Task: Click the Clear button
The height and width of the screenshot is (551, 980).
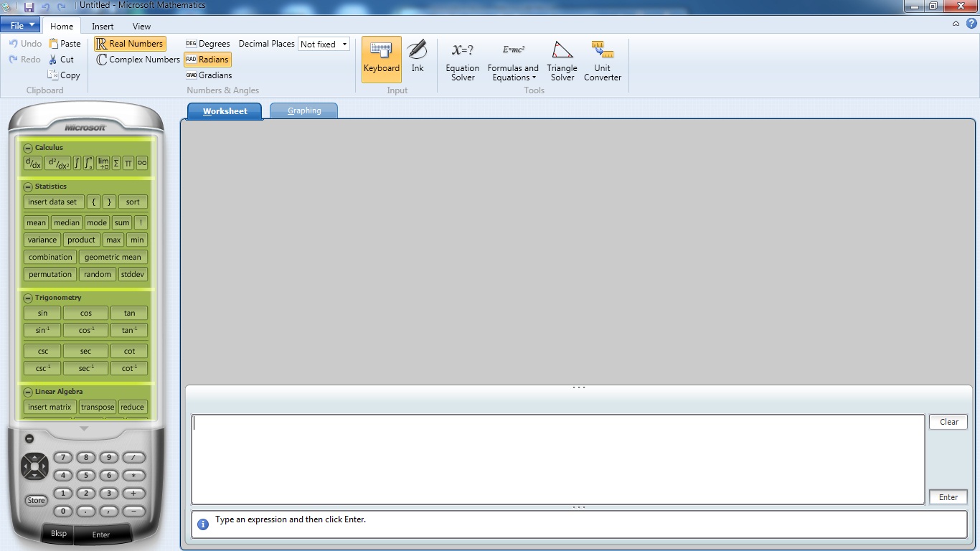Action: [x=948, y=422]
